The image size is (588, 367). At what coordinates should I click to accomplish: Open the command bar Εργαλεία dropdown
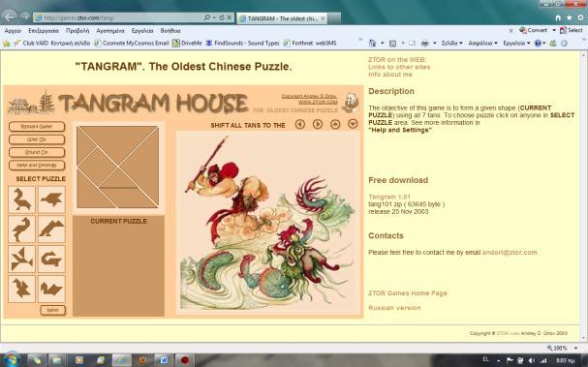(516, 44)
